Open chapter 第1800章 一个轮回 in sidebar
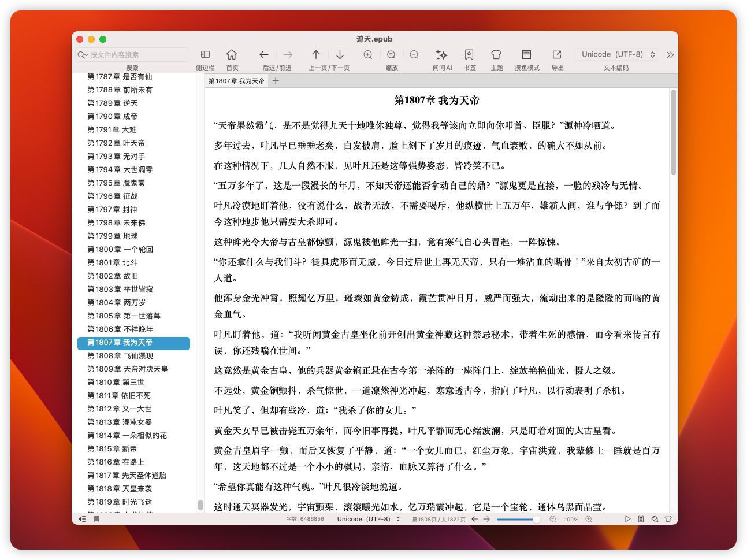Viewport: 747px width, 560px height. pos(120,250)
